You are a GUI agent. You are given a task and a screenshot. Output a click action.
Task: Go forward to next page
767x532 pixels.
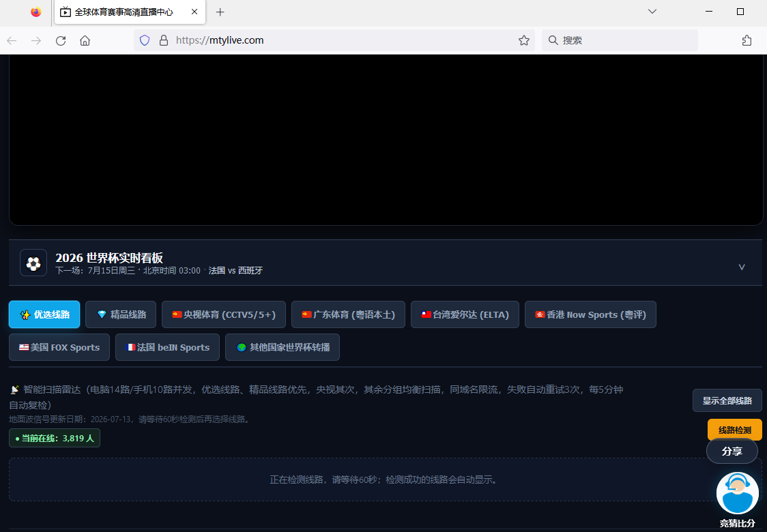pos(36,41)
